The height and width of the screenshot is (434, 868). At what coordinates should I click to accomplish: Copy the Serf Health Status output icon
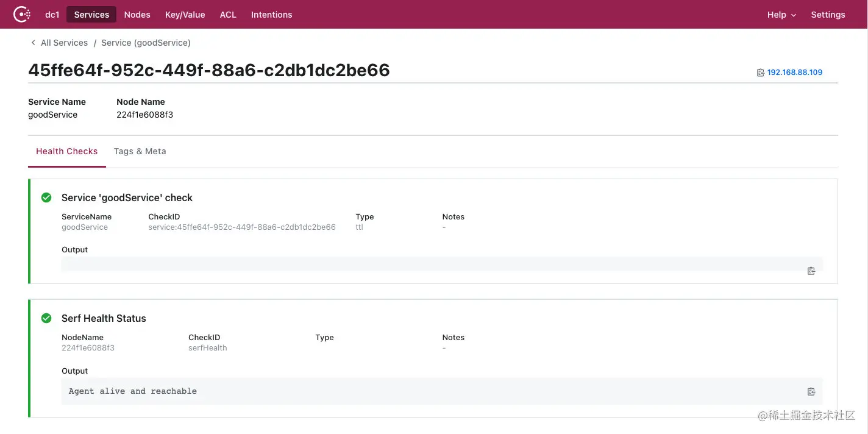(x=811, y=391)
